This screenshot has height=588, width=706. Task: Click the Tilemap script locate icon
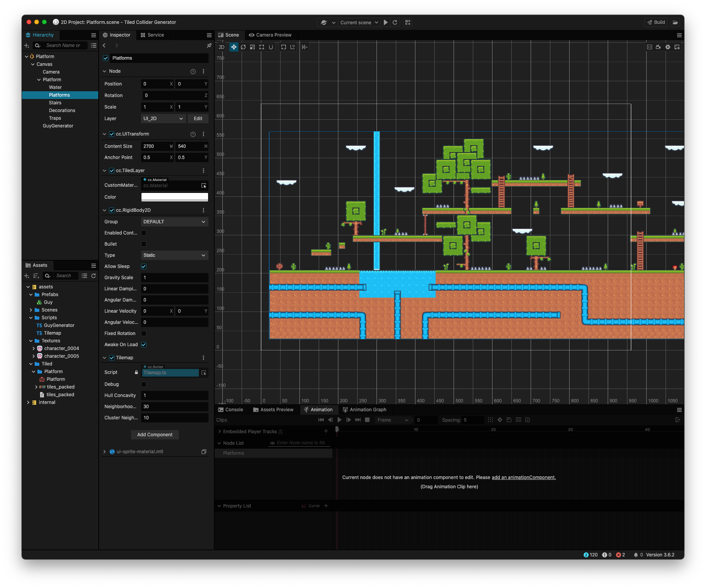(x=204, y=373)
